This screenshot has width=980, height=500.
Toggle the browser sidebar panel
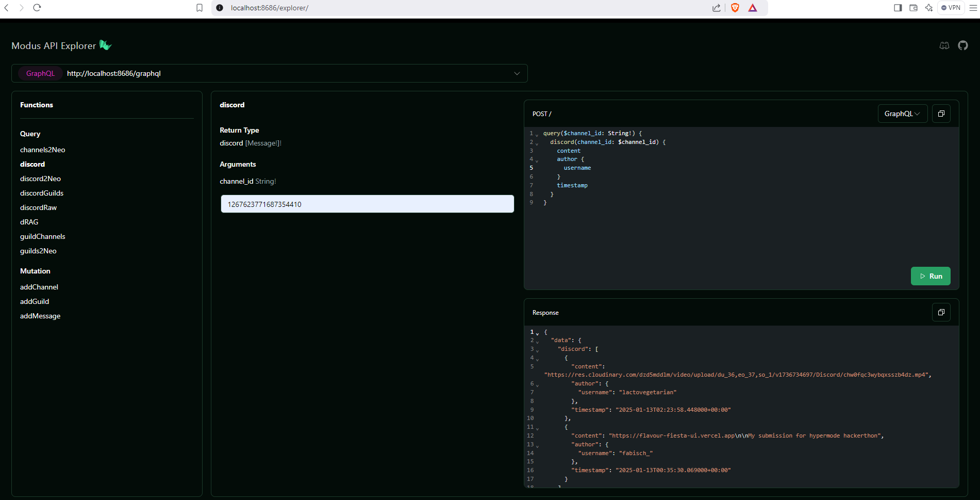[x=898, y=8]
